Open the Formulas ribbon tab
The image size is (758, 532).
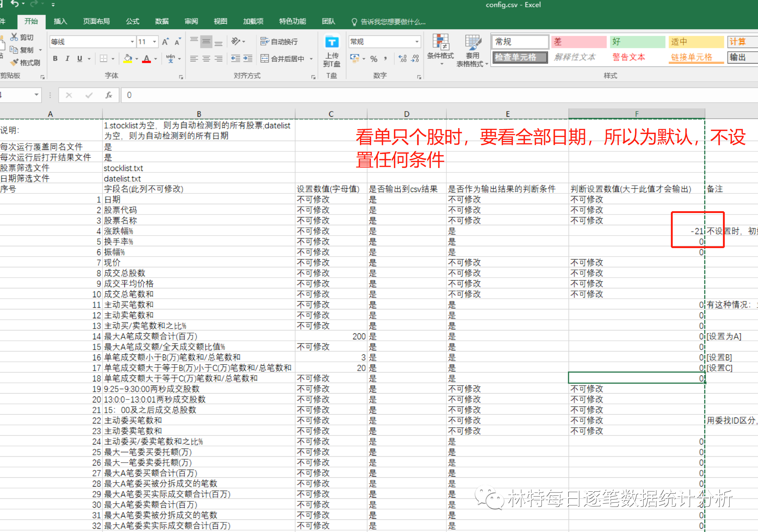click(132, 21)
